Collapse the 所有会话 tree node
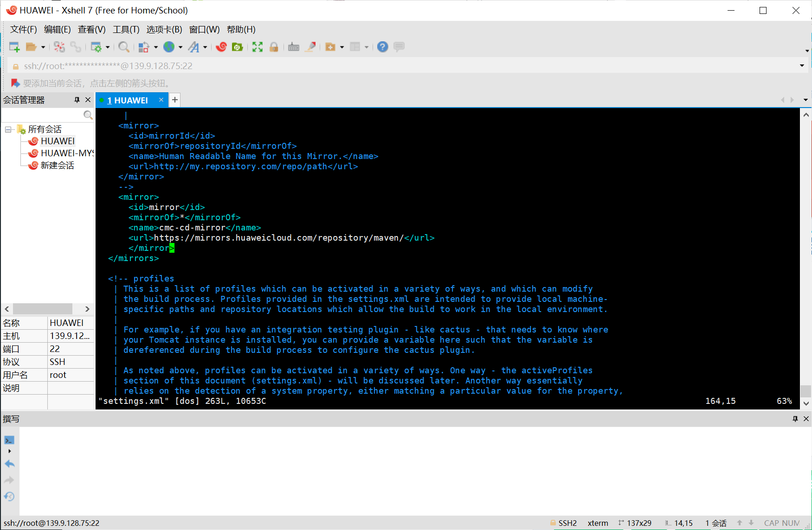Screen dimensions: 812x530 point(8,129)
